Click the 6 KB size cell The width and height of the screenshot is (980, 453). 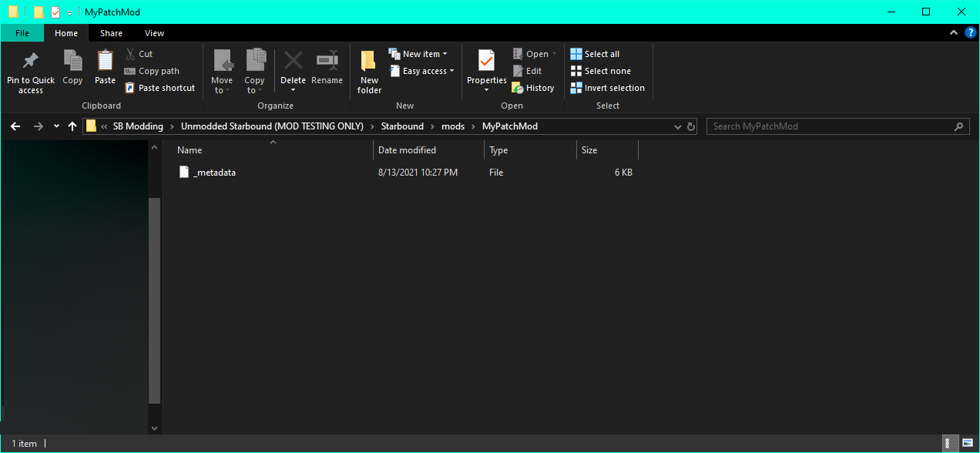point(623,173)
